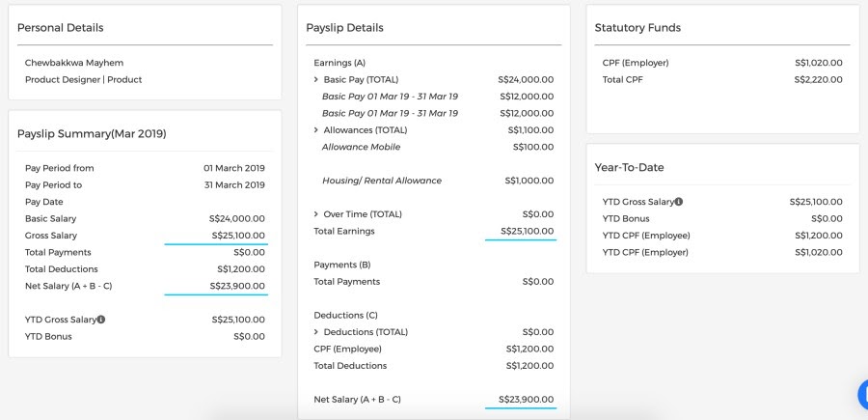This screenshot has height=420, width=868.
Task: Select the Statutory Funds panel title
Action: click(x=637, y=28)
